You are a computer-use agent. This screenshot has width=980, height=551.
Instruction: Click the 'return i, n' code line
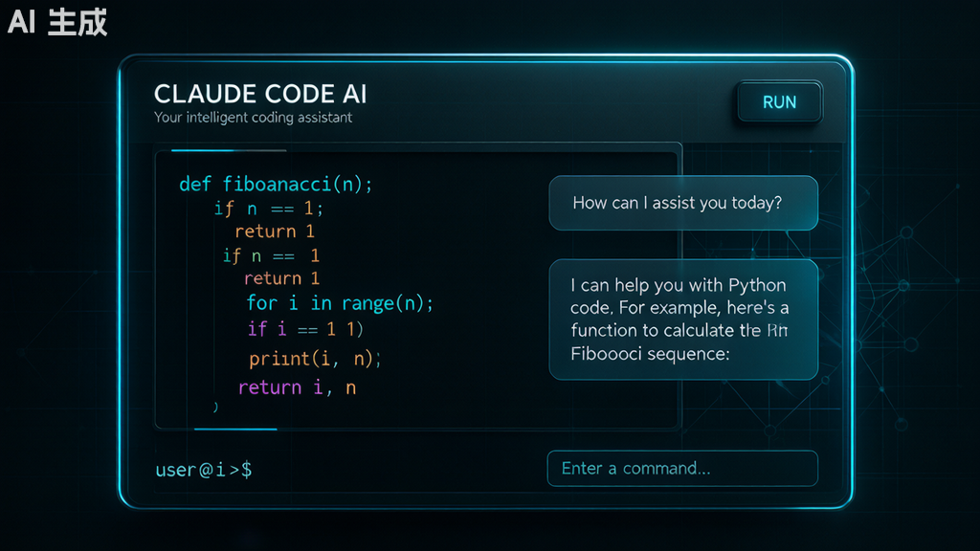297,388
